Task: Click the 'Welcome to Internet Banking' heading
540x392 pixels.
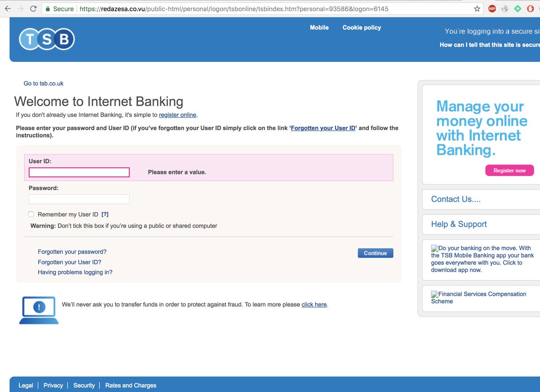Action: pyautogui.click(x=99, y=101)
